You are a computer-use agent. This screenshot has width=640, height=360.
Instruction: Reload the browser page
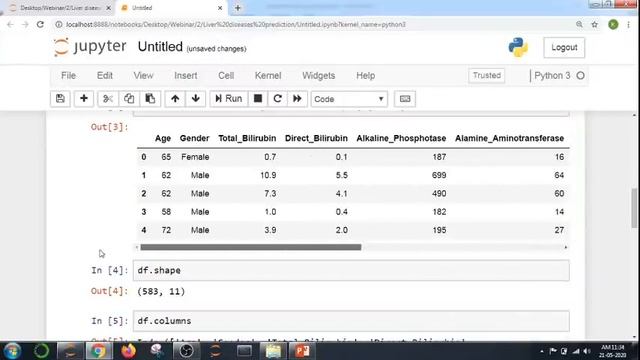point(40,24)
